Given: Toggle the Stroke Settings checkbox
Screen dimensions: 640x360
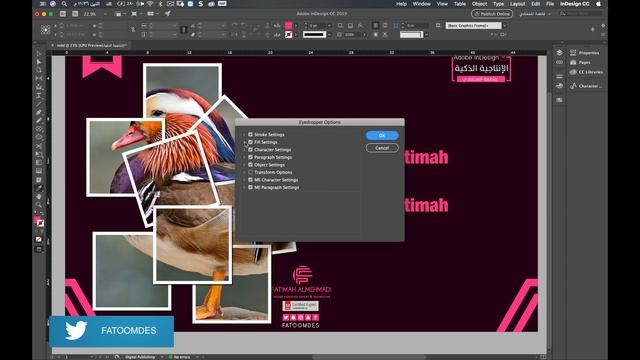Looking at the screenshot, I should [x=250, y=134].
